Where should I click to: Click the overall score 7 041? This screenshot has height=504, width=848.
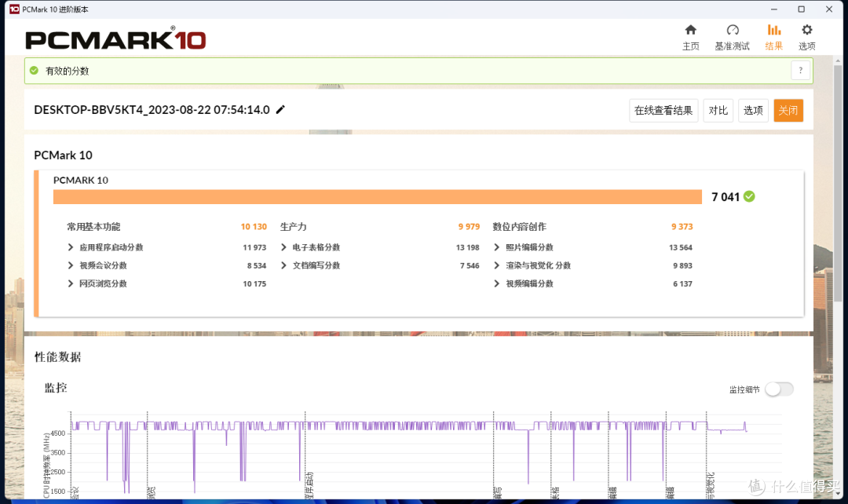726,197
